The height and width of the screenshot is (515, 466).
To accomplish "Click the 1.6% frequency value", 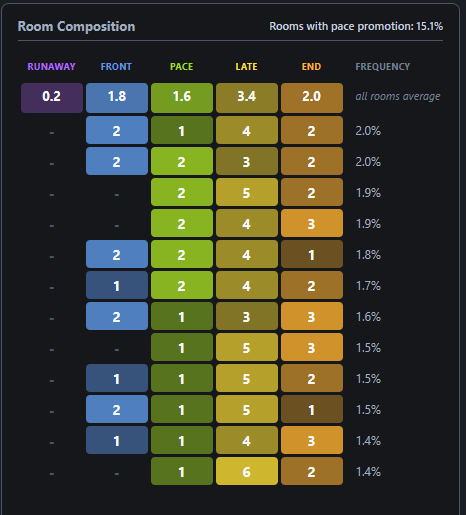I will tap(368, 317).
